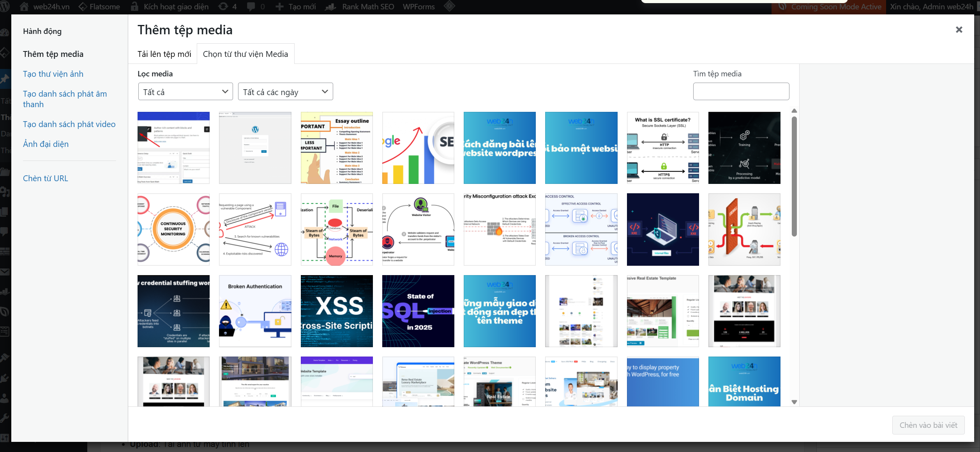
Task: Open the Tất cả media type dropdown
Action: pos(185,92)
